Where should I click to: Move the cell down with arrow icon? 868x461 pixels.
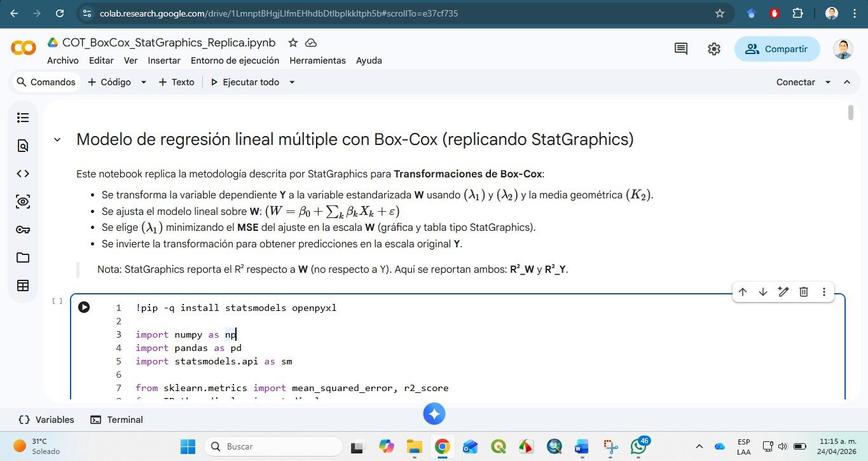[x=763, y=292]
